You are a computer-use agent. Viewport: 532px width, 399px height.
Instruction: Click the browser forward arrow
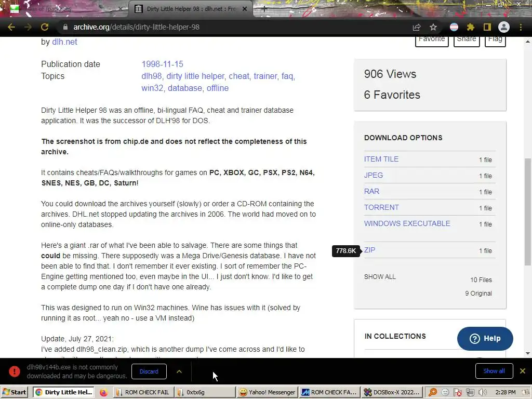point(28,27)
